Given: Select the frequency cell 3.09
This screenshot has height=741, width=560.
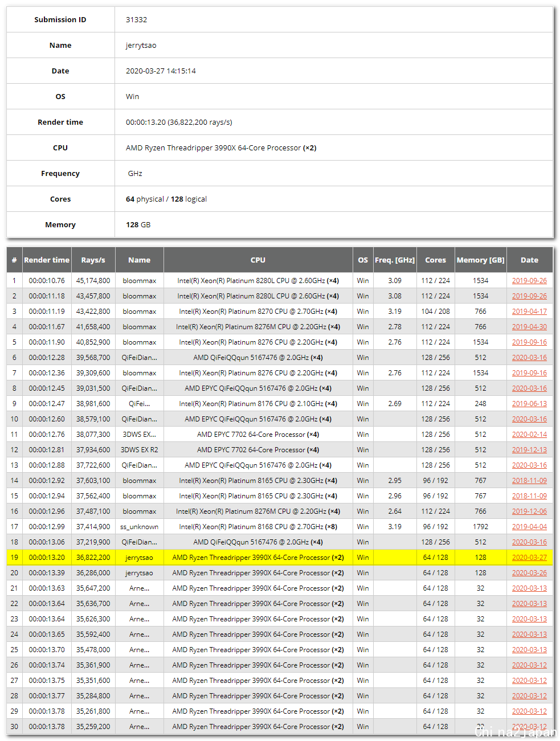Looking at the screenshot, I should (395, 281).
